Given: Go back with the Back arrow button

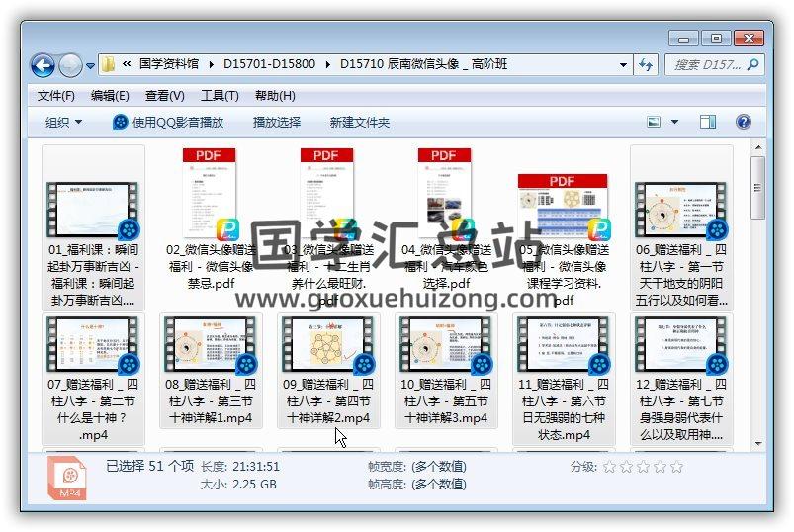Looking at the screenshot, I should [43, 65].
